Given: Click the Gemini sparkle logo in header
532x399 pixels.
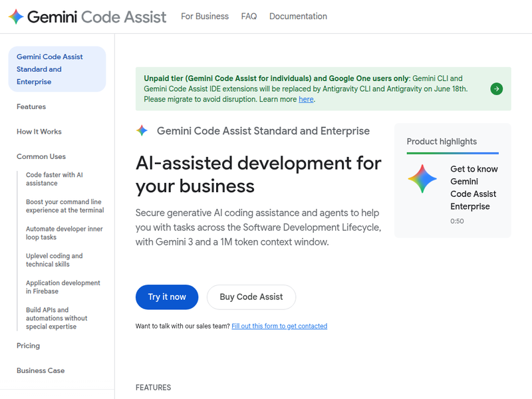Looking at the screenshot, I should pyautogui.click(x=16, y=17).
